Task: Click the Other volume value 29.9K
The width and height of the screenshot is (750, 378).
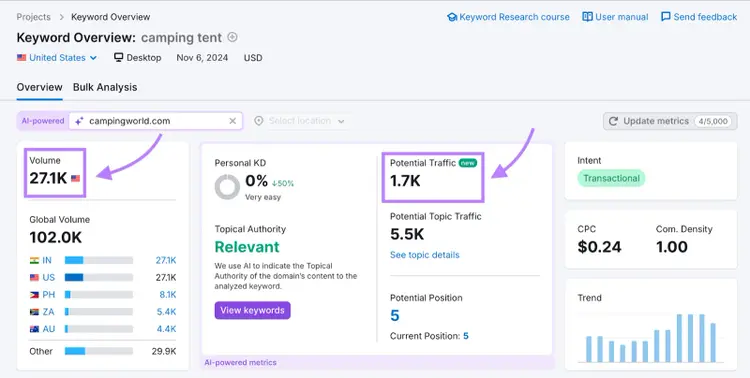Action: coord(164,351)
